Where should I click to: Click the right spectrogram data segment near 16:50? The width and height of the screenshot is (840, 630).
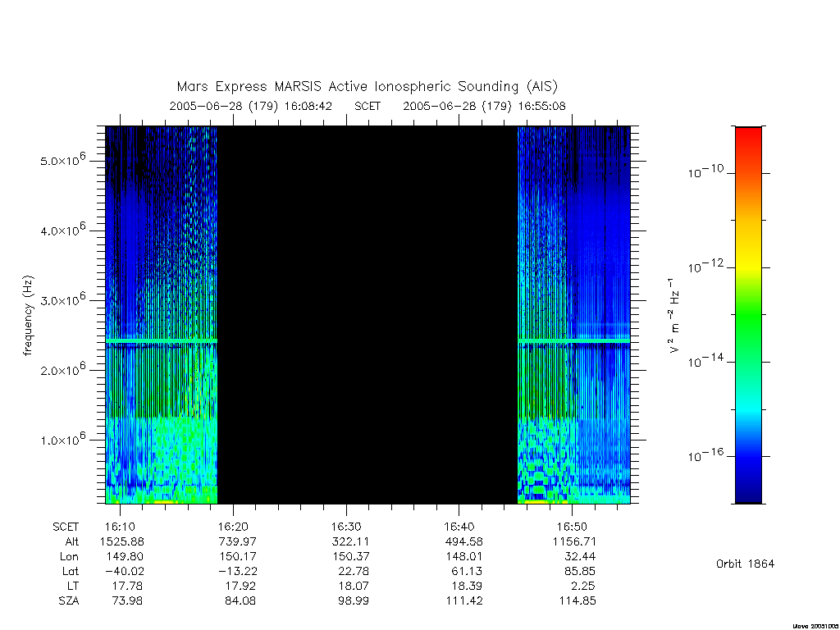click(x=573, y=315)
